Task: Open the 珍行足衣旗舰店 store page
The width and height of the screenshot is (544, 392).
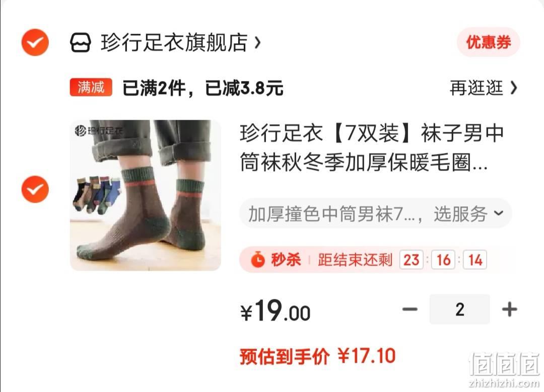Action: 174,43
